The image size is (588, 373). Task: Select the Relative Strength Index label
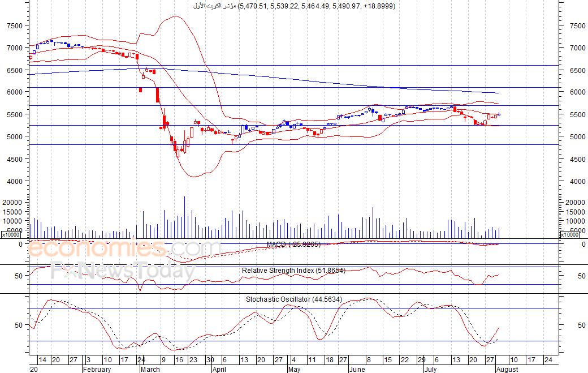pyautogui.click(x=293, y=270)
